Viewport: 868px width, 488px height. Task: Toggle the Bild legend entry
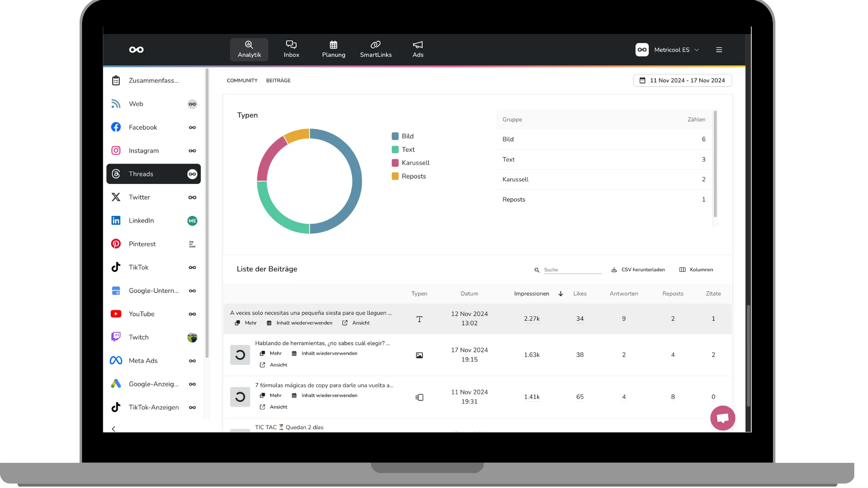pyautogui.click(x=407, y=136)
